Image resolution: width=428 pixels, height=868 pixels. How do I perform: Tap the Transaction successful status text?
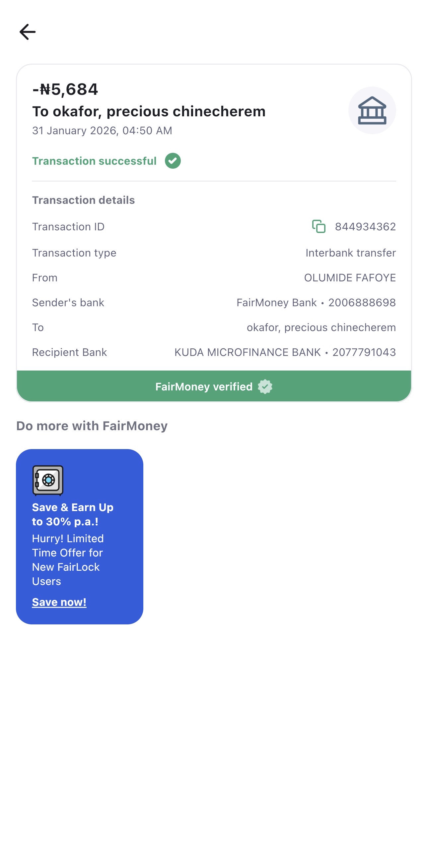(x=94, y=161)
